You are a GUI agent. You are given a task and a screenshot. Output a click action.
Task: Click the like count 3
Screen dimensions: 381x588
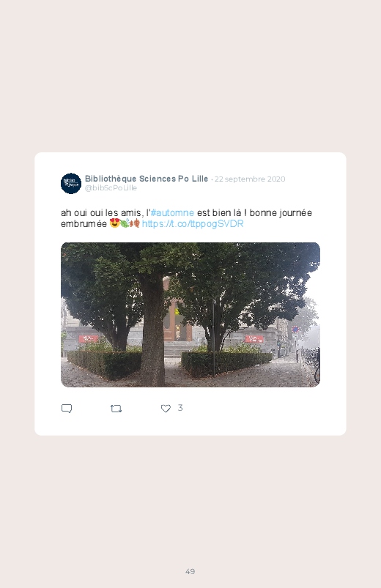click(x=180, y=408)
